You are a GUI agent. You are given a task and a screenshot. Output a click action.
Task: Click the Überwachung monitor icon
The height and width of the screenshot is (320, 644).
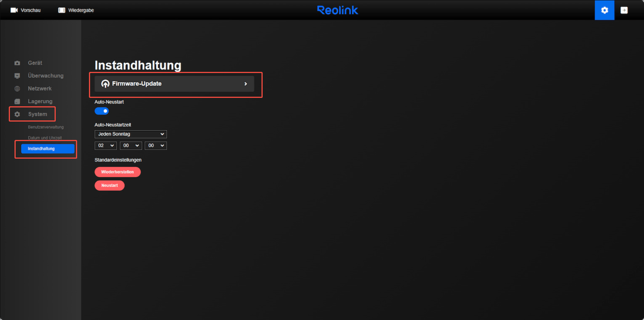click(x=17, y=76)
